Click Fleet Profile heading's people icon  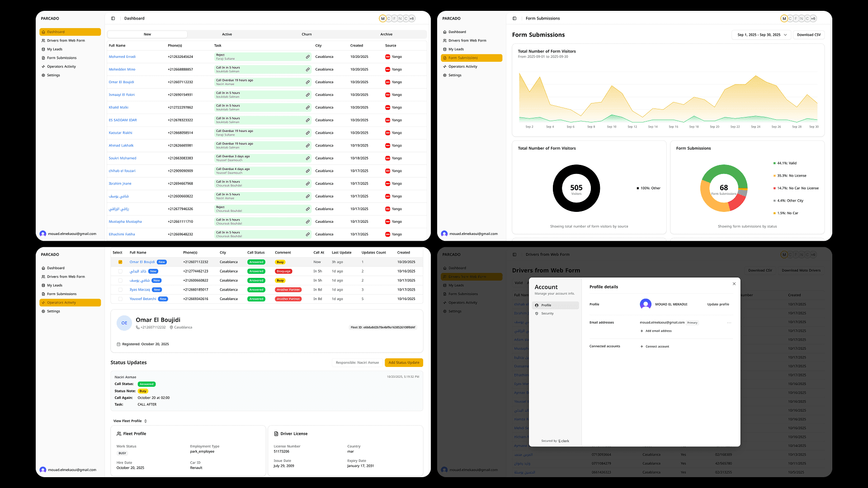(119, 434)
